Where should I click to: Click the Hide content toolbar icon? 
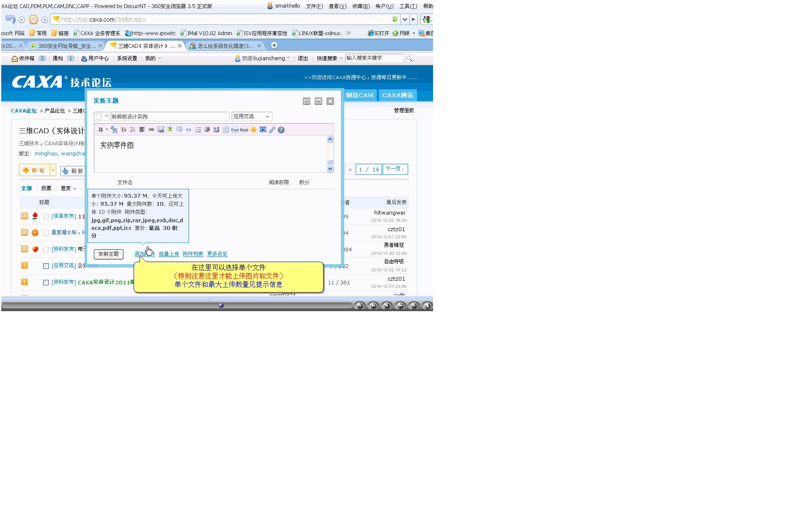(x=244, y=130)
